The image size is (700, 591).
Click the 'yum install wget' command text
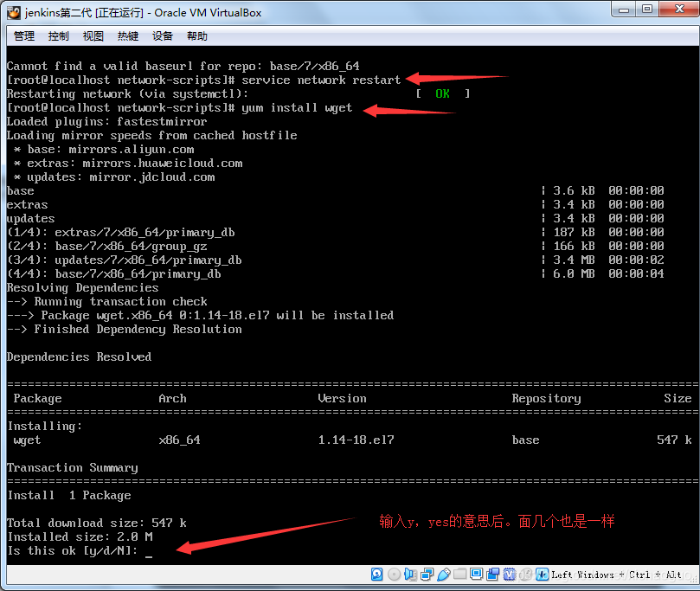click(297, 108)
